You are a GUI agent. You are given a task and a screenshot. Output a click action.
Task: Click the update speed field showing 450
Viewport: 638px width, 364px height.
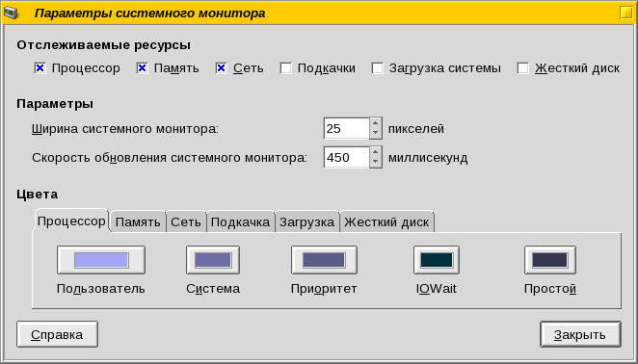pos(346,157)
